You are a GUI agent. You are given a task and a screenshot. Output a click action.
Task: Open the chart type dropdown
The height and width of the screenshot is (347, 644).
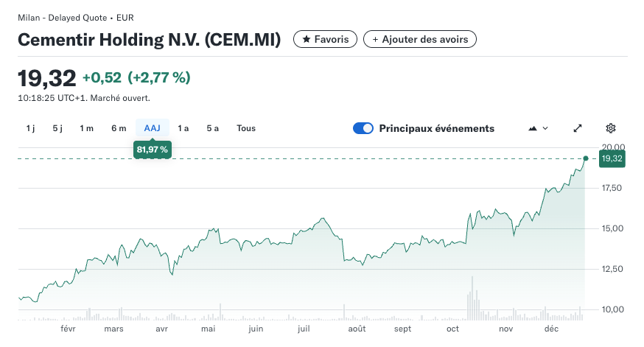539,128
